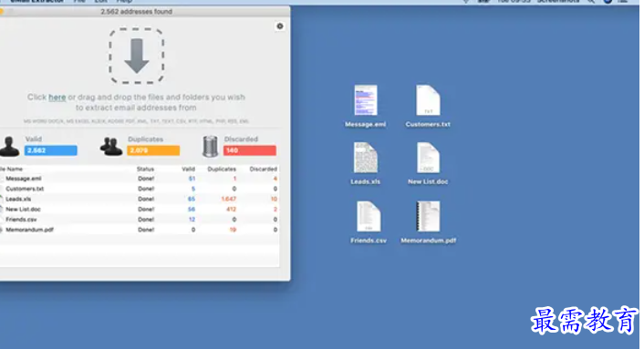This screenshot has height=349, width=644.
Task: Select the blue Valid count bar 2,562
Action: pyautogui.click(x=50, y=150)
